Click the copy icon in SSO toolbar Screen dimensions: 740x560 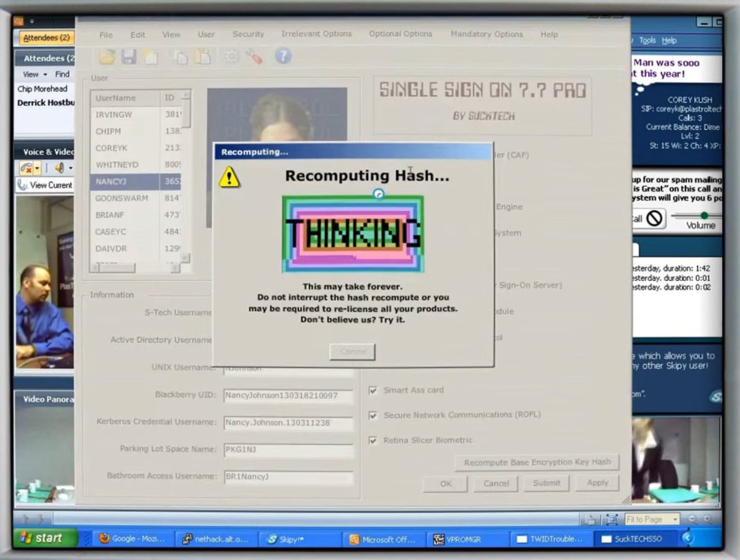click(x=181, y=57)
